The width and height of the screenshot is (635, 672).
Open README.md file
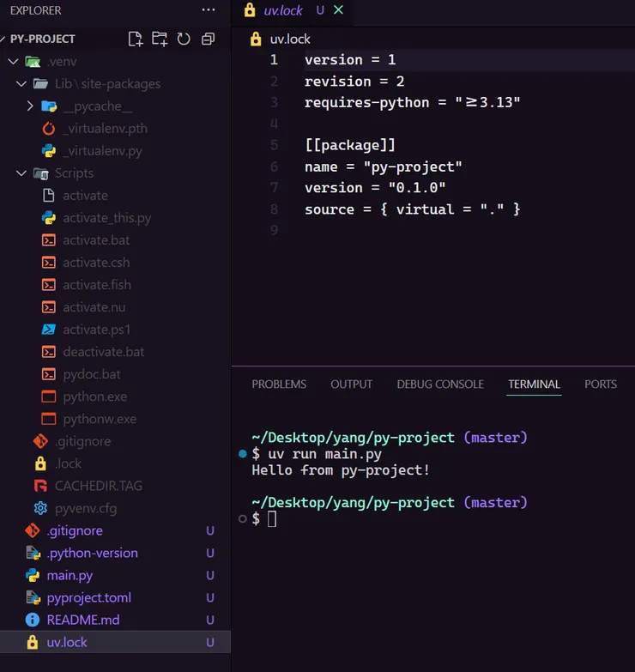click(83, 620)
